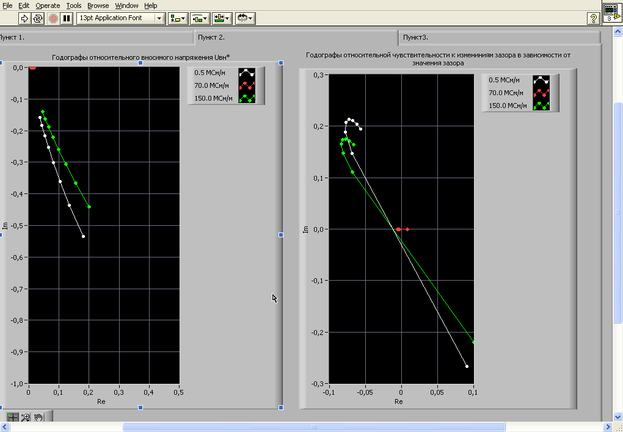Viewport: 623px width, 432px height.
Task: Open the Window menu
Action: (x=126, y=6)
